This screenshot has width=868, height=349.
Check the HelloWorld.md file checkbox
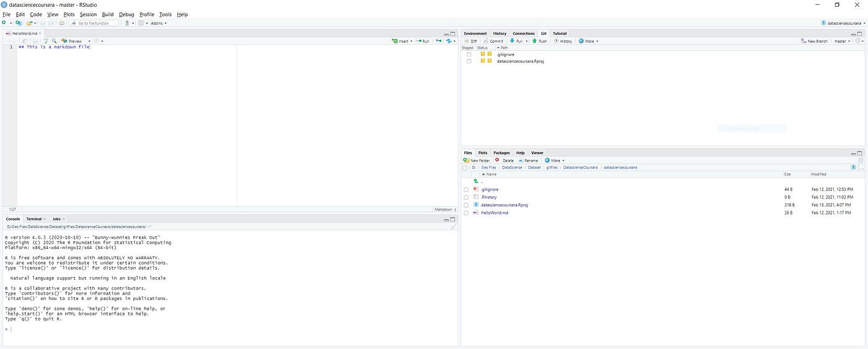pyautogui.click(x=466, y=213)
